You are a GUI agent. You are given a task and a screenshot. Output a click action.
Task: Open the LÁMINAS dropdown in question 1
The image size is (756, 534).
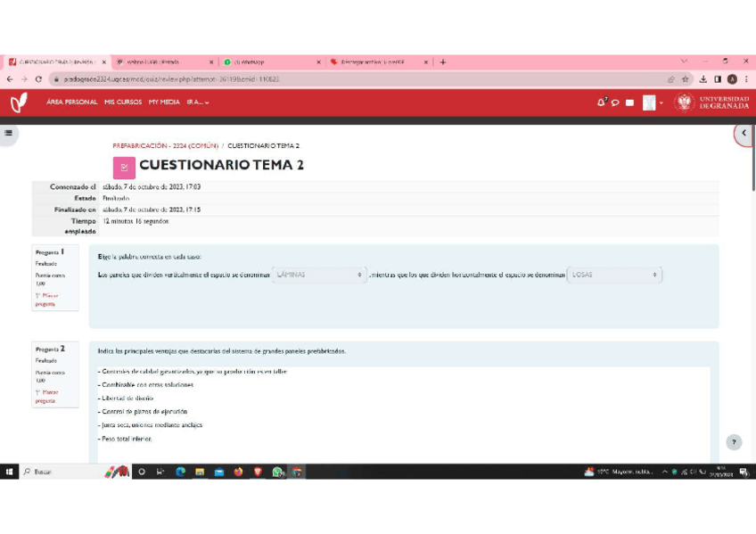(x=318, y=275)
